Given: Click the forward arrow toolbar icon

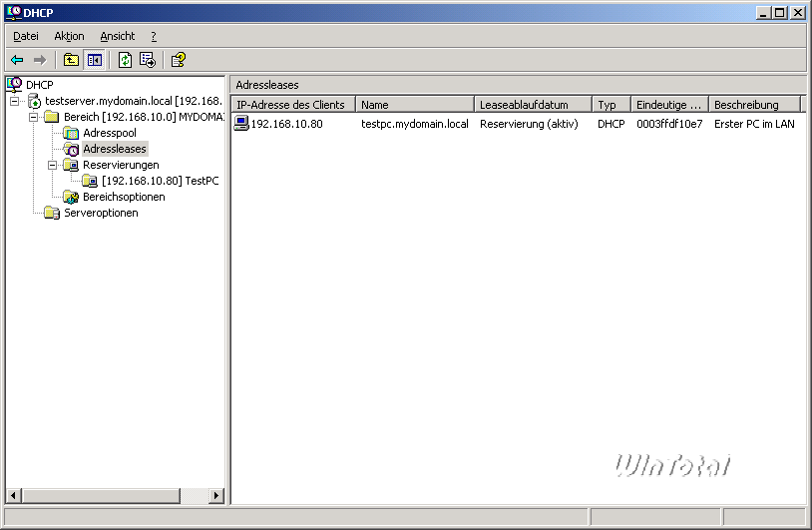Looking at the screenshot, I should [x=40, y=60].
